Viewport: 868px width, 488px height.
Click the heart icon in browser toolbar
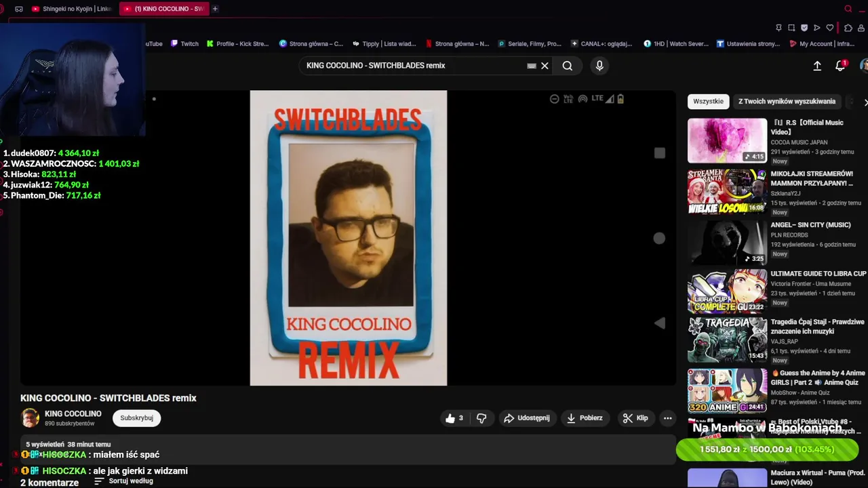[829, 28]
